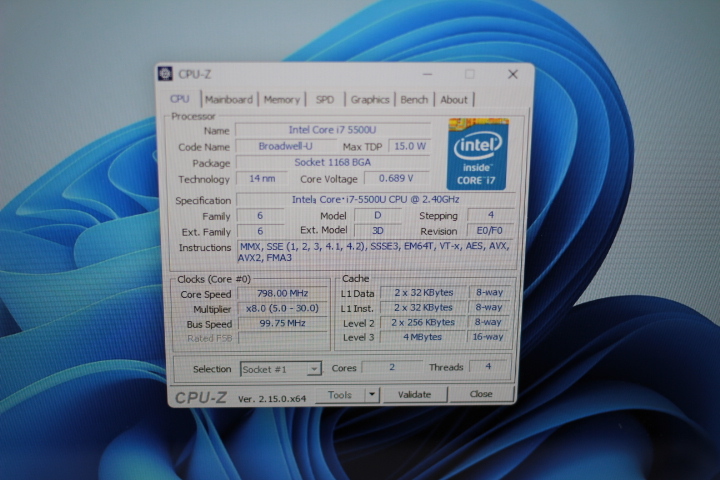
Task: Switch to the Graphics tab
Action: pos(370,99)
